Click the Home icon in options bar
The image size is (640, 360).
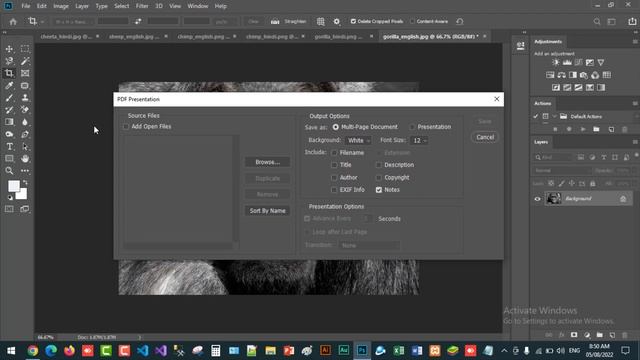(x=13, y=22)
